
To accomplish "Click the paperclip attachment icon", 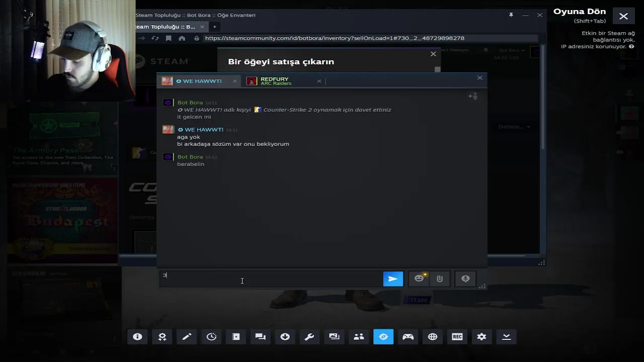I will pyautogui.click(x=440, y=279).
